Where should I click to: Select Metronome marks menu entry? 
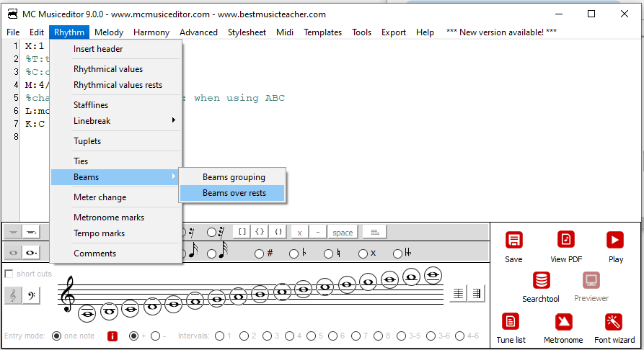tap(116, 217)
